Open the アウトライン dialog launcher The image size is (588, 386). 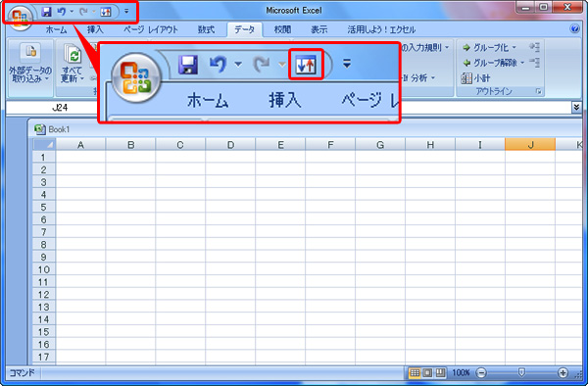[x=538, y=91]
